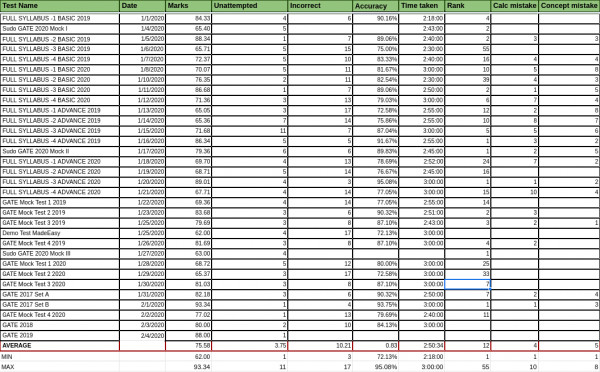Screen dimensions: 600x372
Task: Click the 93.34 marks cell for GATE 2017 Set B
Action: (x=188, y=305)
